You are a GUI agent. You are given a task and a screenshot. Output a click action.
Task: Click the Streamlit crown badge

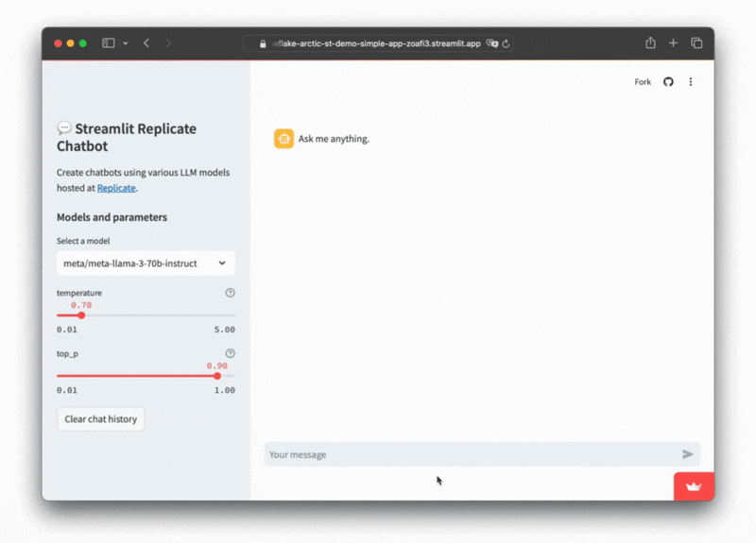[x=694, y=486]
